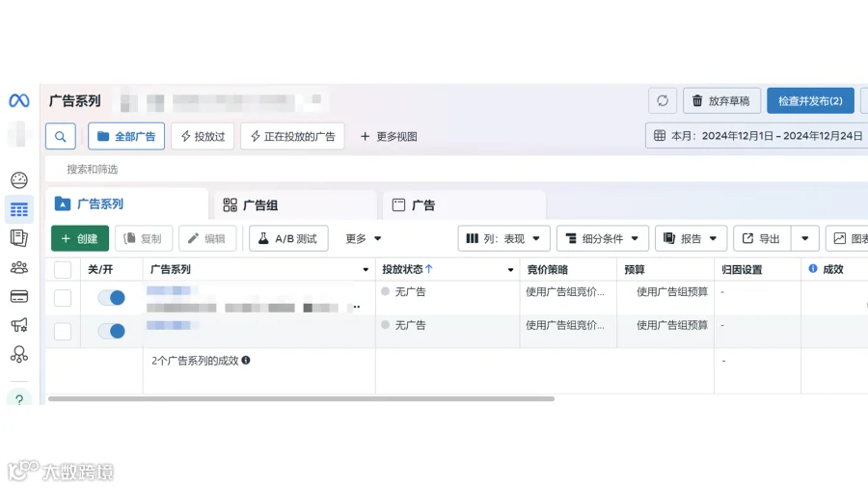Select the campaigns table grid icon
Image resolution: width=868 pixels, height=488 pixels.
tap(19, 209)
